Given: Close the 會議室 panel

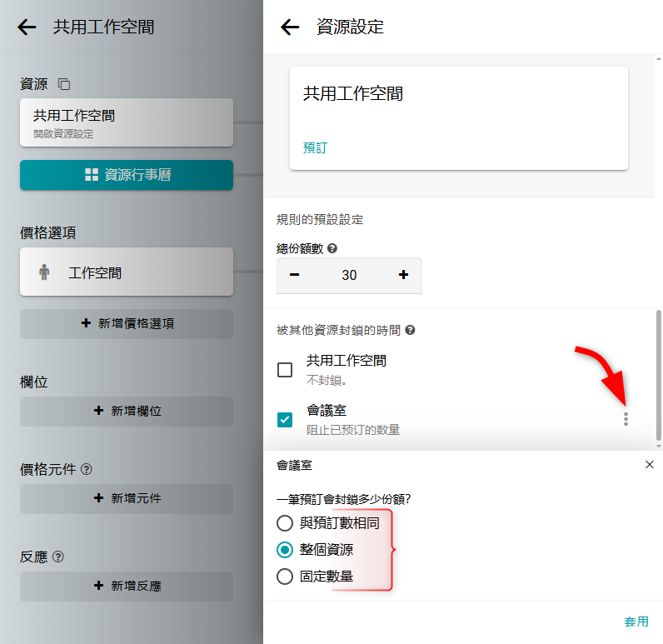Looking at the screenshot, I should [650, 465].
